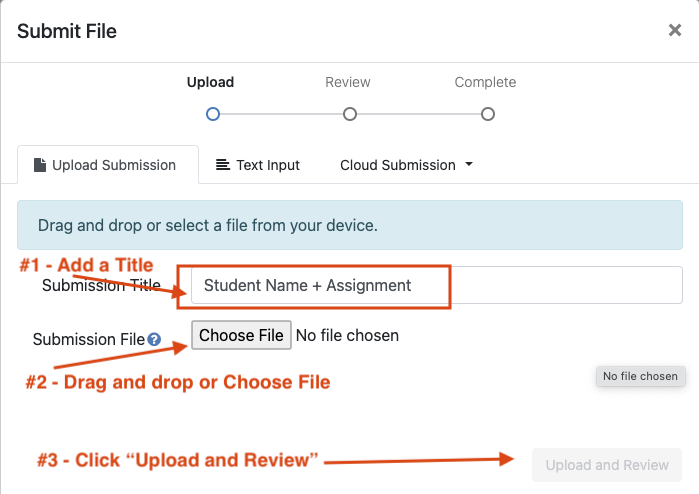Image resolution: width=699 pixels, height=494 pixels.
Task: Click the lines icon on Text Input tab
Action: point(223,165)
